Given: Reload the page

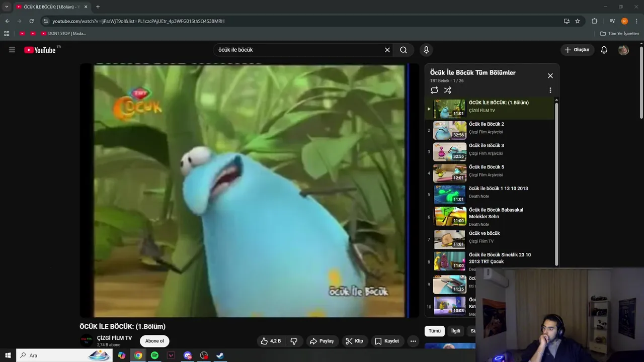Looking at the screenshot, I should coord(31,21).
